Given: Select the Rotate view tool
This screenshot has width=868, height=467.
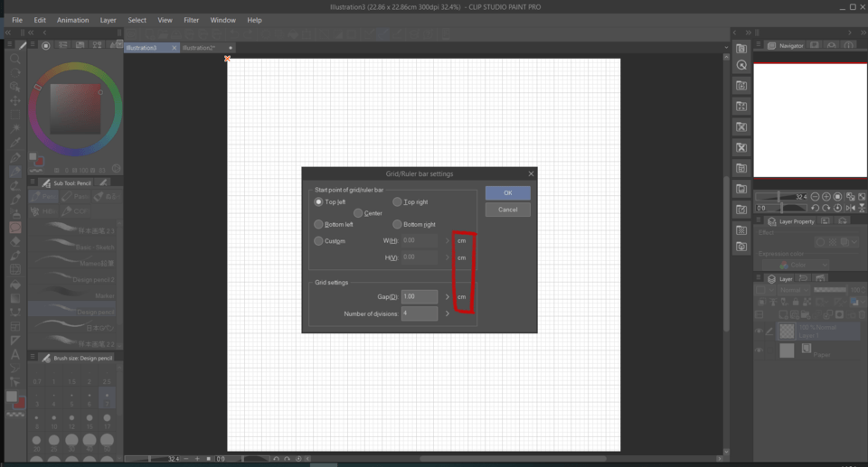Looking at the screenshot, I should point(15,72).
